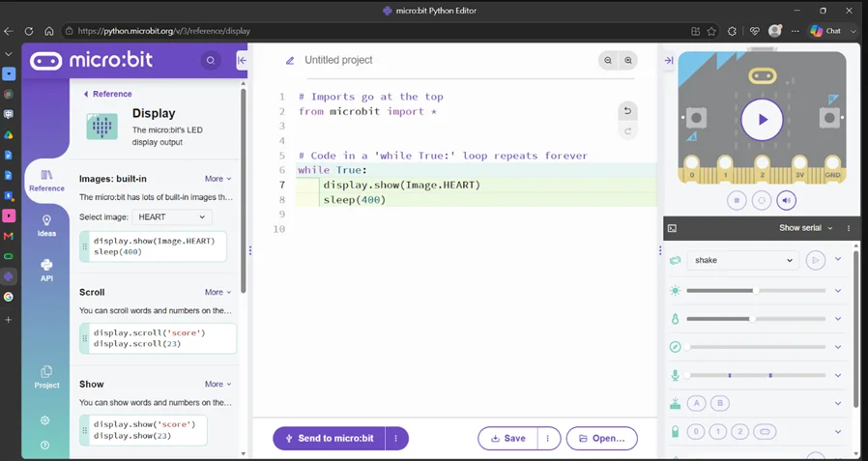Toggle pin 2 in sensor panel
Image resolution: width=868 pixels, height=461 pixels.
[x=740, y=432]
